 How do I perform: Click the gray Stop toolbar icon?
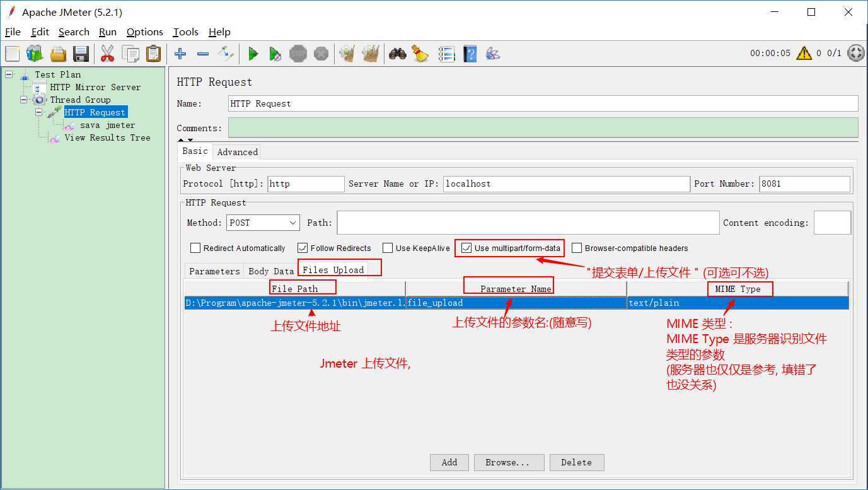298,54
